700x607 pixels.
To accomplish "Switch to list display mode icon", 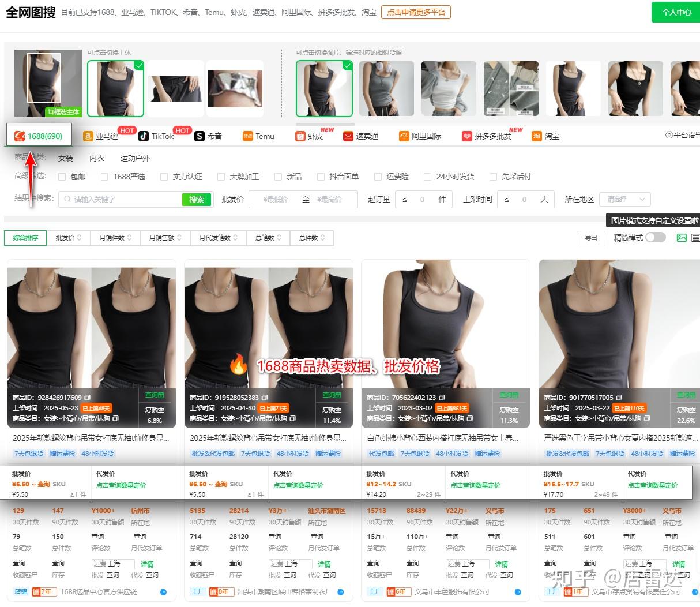I will click(696, 237).
